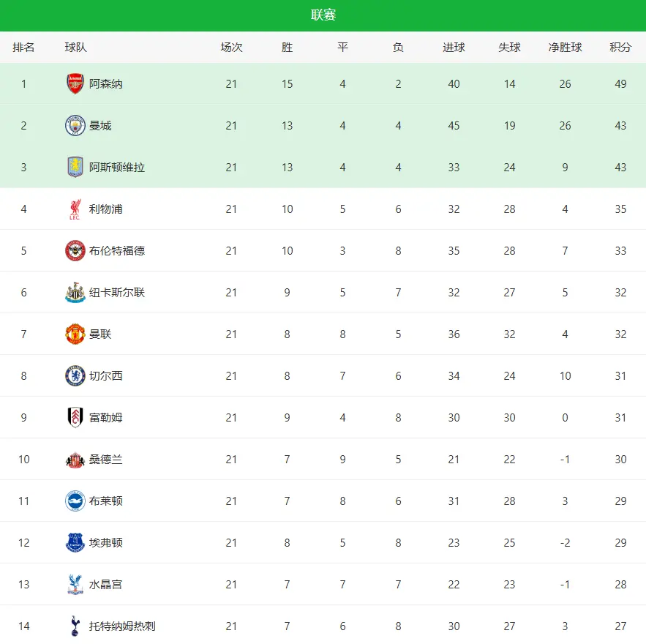The image size is (646, 644).
Task: Click the Manchester United crest icon
Action: (x=75, y=334)
